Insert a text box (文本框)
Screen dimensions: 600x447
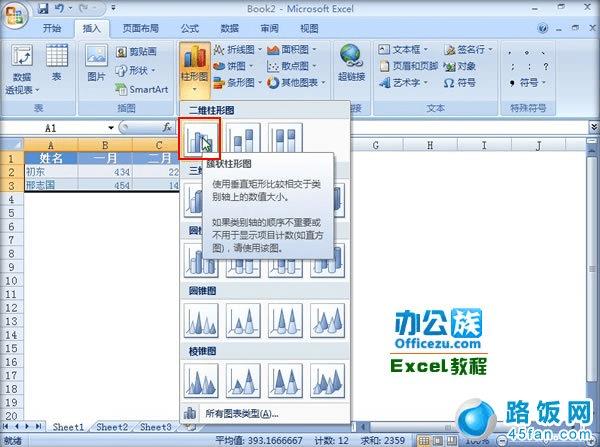click(404, 49)
